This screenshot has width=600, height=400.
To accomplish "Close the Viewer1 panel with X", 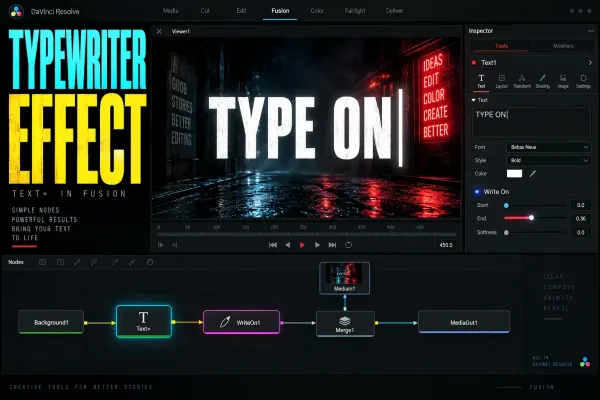I will click(159, 31).
